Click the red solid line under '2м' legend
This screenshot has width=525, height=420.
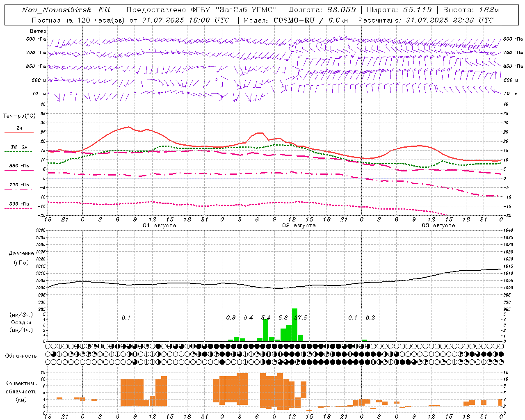coord(19,132)
